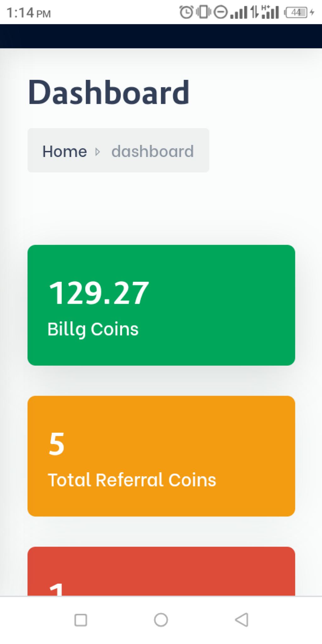Select the 129.27 coin balance value
The height and width of the screenshot is (644, 322).
pos(99,293)
